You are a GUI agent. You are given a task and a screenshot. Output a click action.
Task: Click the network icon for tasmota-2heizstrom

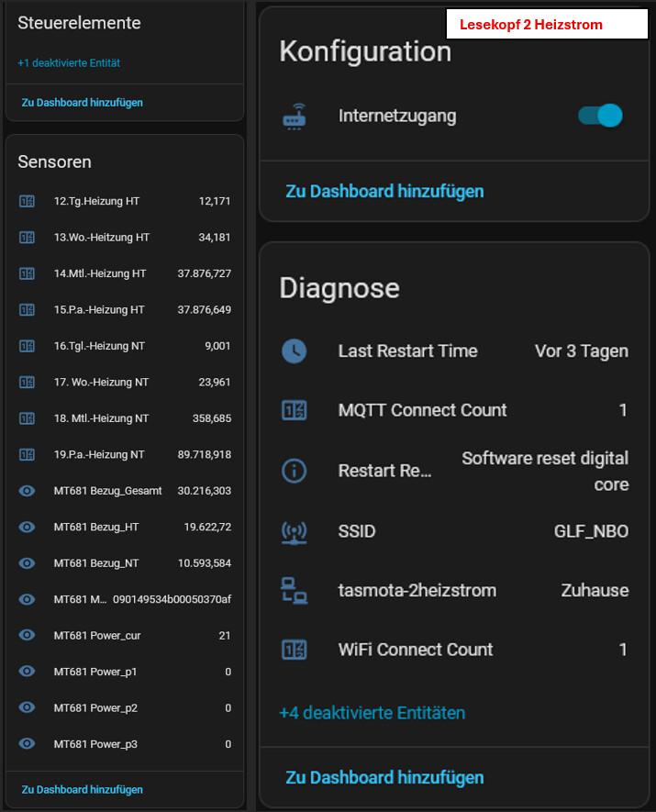coord(294,591)
